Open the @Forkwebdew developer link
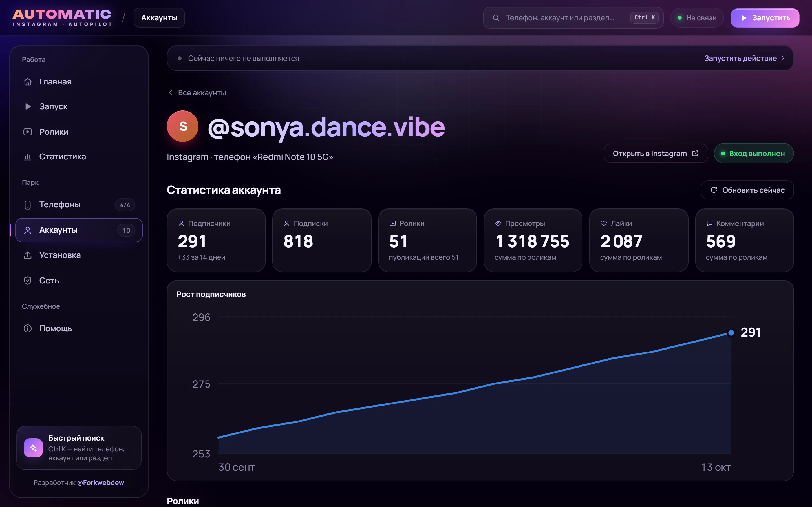812x507 pixels. (101, 482)
